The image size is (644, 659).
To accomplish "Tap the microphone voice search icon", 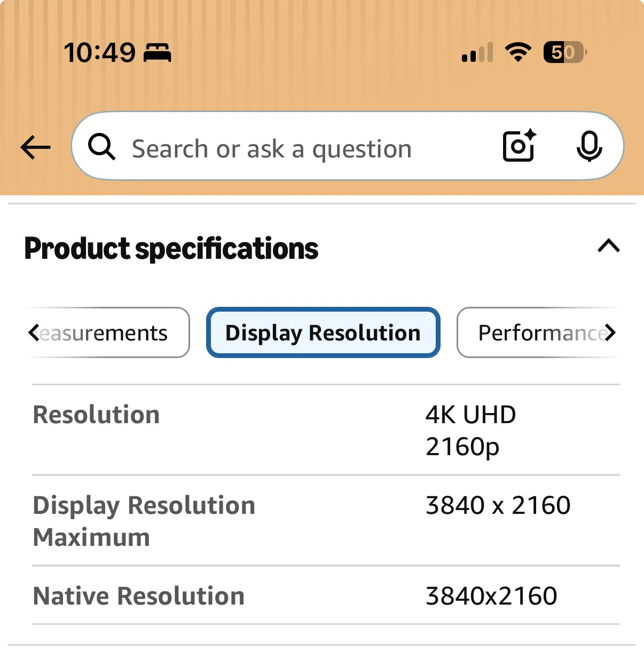I will click(x=590, y=146).
